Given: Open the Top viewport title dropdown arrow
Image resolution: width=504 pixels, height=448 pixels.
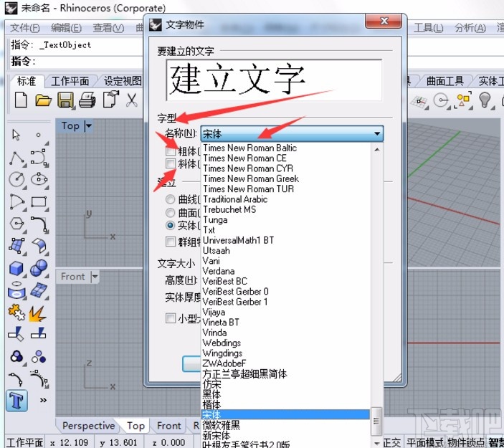Looking at the screenshot, I should pos(88,125).
